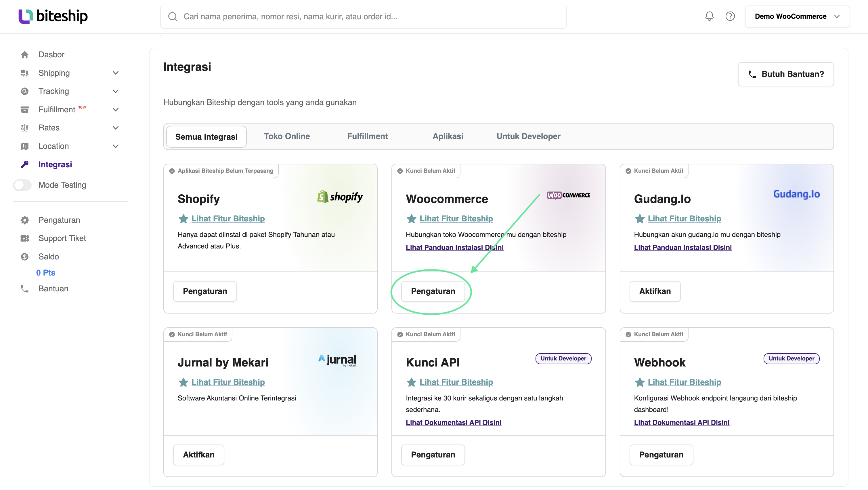Expand the Fulfillment sidebar section chevron

(116, 110)
